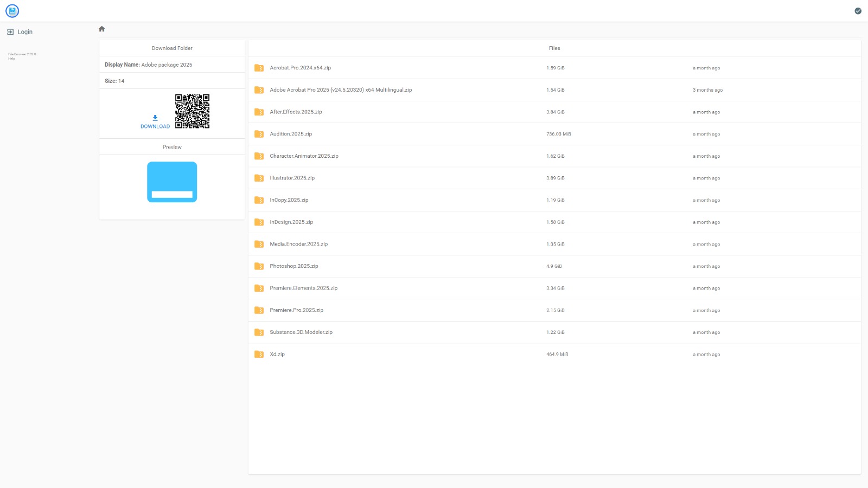Click the Display Name Adobe package 2025 text
Viewport: 868px width, 488px height.
pos(149,65)
